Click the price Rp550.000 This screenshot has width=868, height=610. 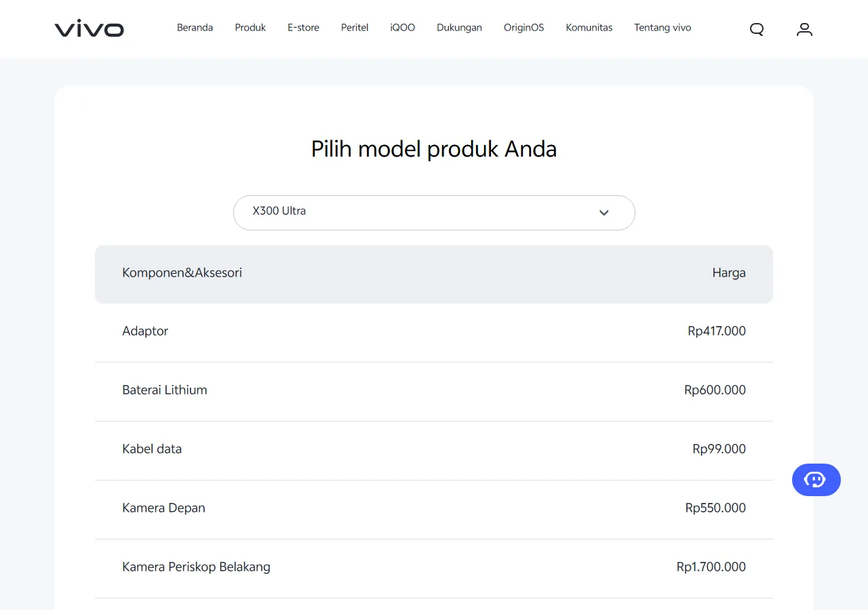tap(715, 508)
